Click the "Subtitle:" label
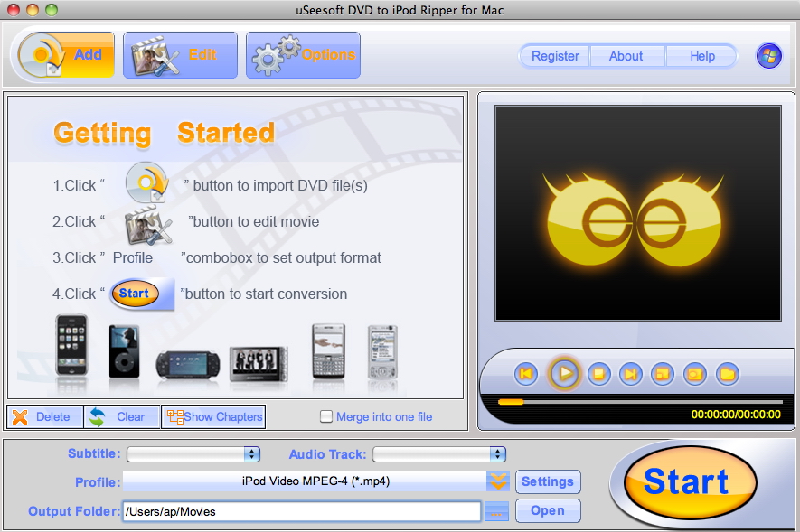This screenshot has height=532, width=800. coord(94,453)
